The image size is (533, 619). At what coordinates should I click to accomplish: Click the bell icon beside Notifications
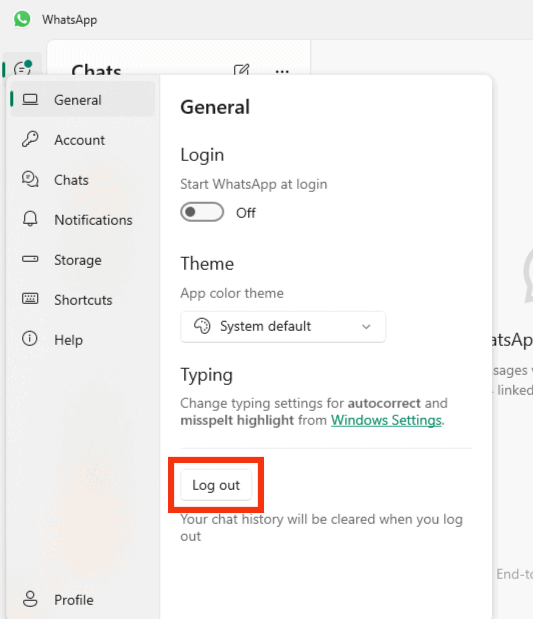pos(30,219)
